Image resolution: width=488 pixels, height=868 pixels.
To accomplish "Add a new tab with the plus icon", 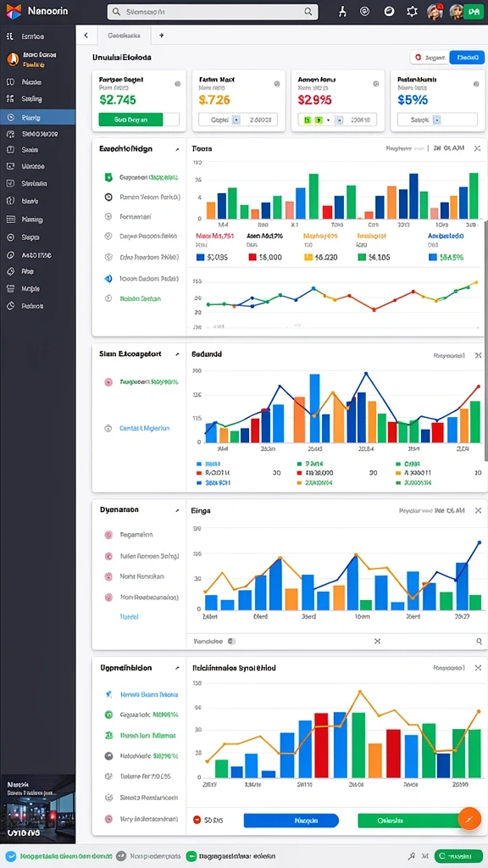I will click(161, 35).
